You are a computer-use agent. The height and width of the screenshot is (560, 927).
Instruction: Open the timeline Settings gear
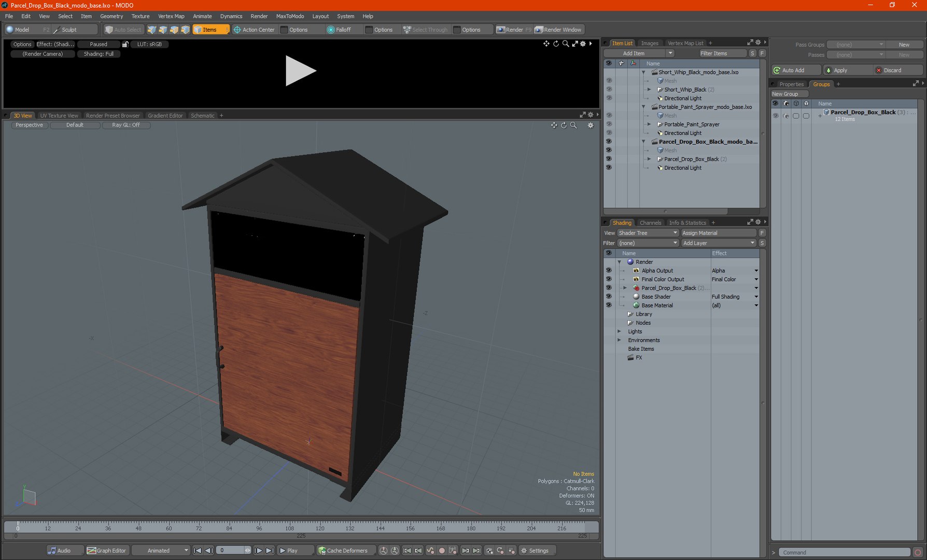tap(524, 550)
